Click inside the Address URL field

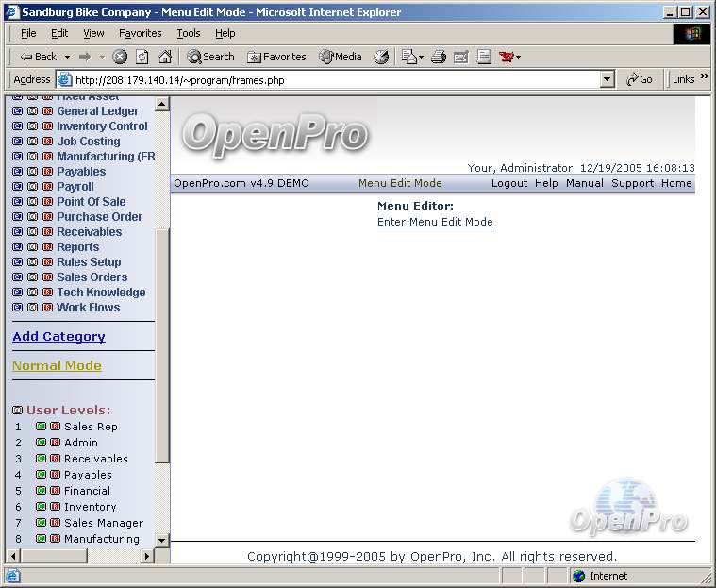(330, 80)
